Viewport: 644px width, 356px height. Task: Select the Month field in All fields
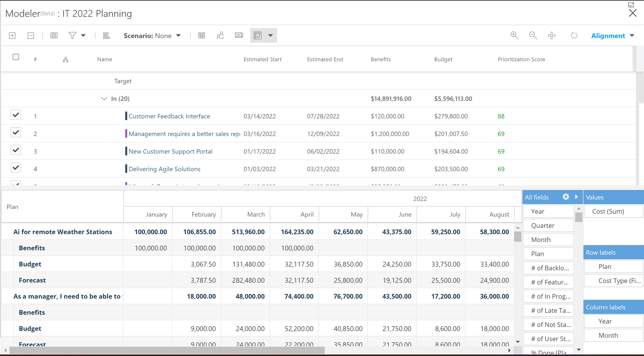[549, 240]
